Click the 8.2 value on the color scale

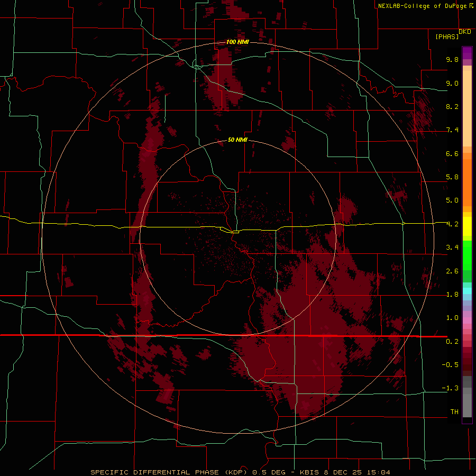click(452, 106)
